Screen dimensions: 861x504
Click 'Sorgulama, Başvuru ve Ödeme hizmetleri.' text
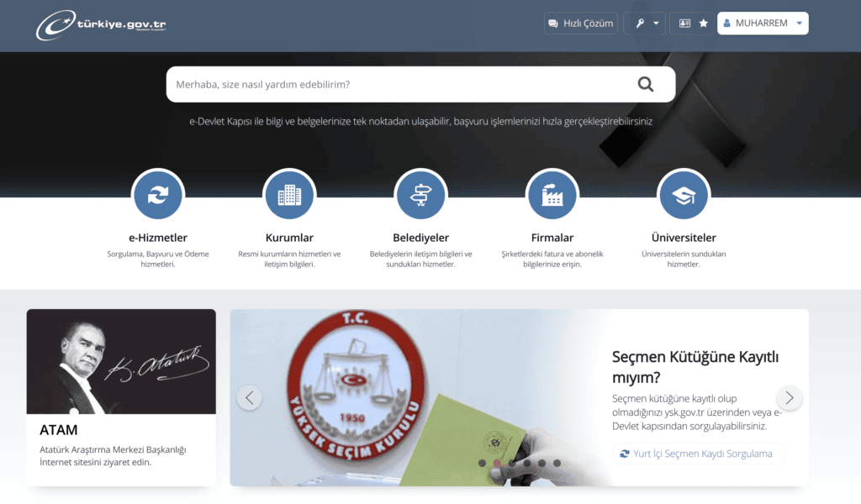[x=157, y=259]
